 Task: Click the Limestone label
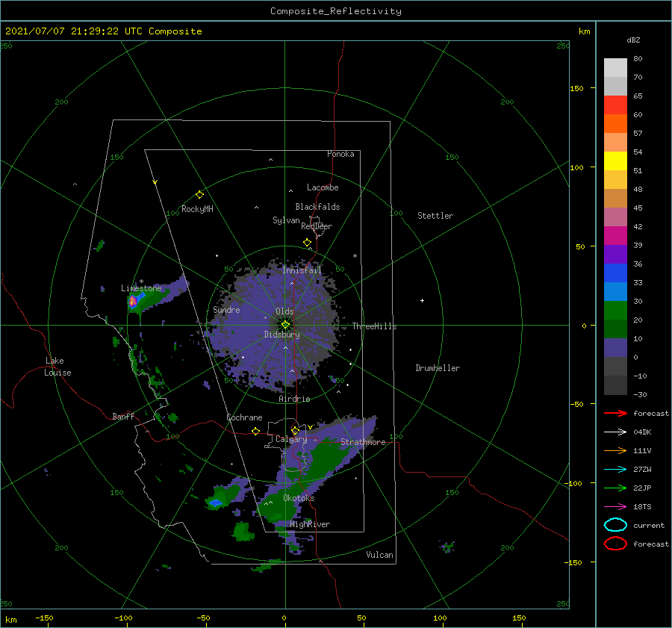(x=141, y=288)
